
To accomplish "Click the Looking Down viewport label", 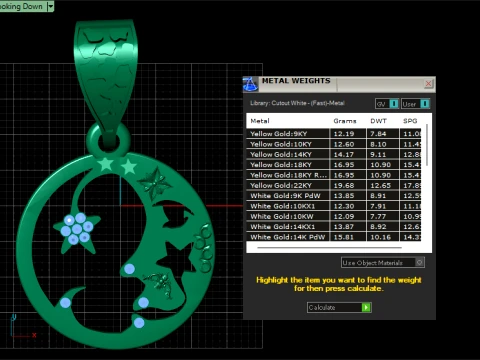I will [22, 6].
